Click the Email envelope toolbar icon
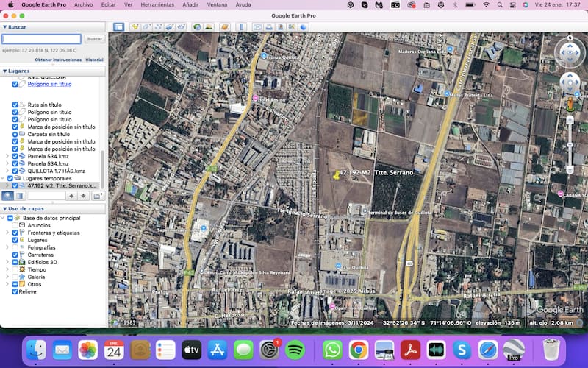 257,27
